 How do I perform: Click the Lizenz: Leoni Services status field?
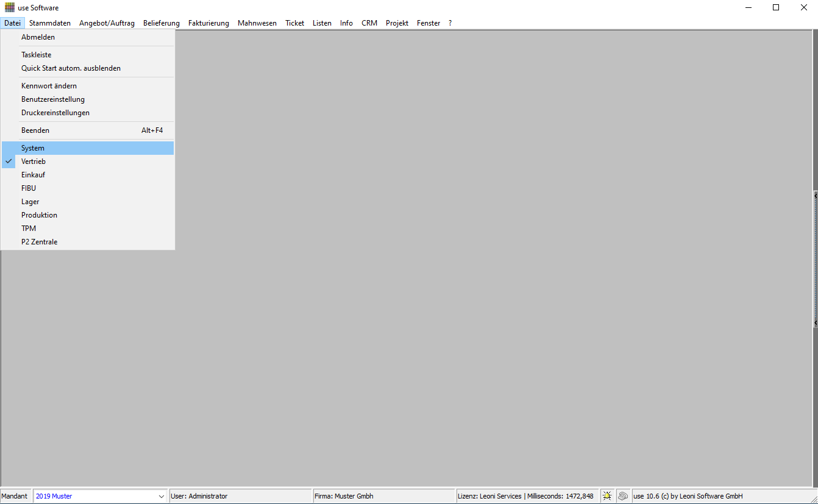coord(527,496)
